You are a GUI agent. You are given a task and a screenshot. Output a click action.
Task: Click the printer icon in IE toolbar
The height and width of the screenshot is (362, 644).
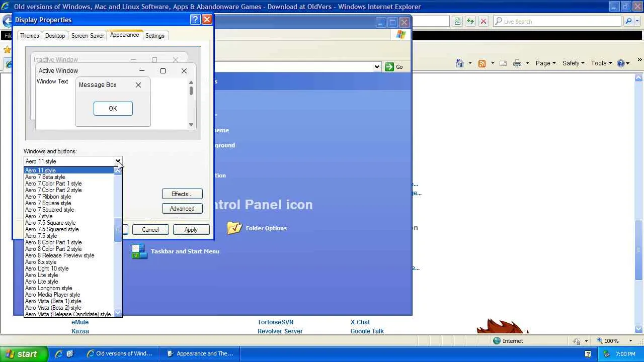click(517, 63)
